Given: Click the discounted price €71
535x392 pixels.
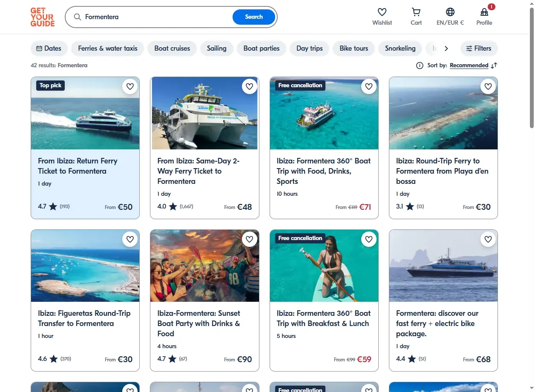Looking at the screenshot, I should [365, 207].
